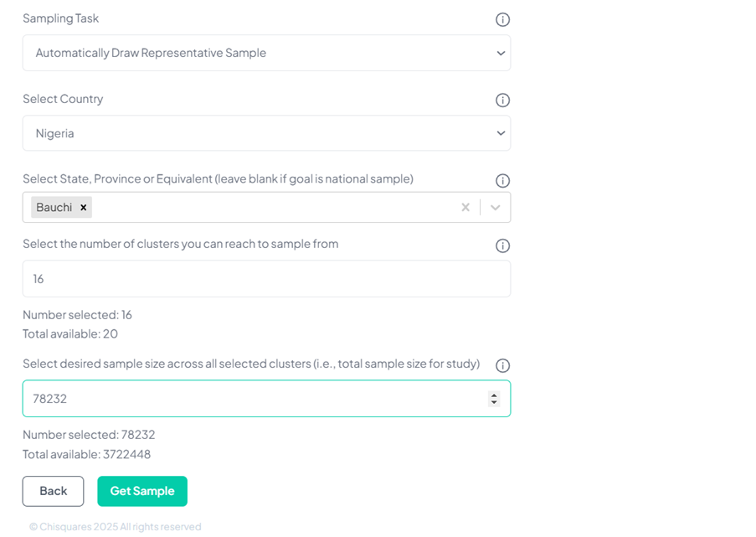This screenshot has height=537, width=756.
Task: Click the Bauchi chip label
Action: coord(54,207)
